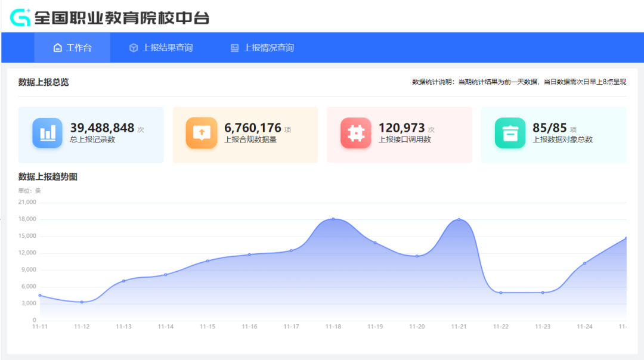Click the 全国职业教育院校中台 title text
The image size is (644, 360).
[122, 18]
